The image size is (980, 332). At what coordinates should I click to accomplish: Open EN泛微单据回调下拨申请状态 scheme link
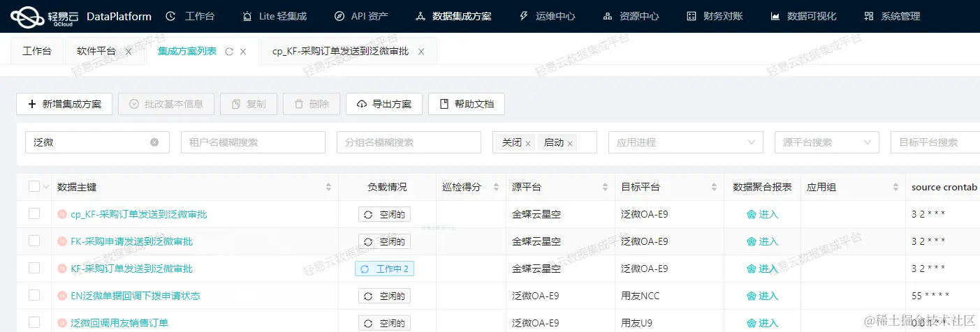point(136,296)
